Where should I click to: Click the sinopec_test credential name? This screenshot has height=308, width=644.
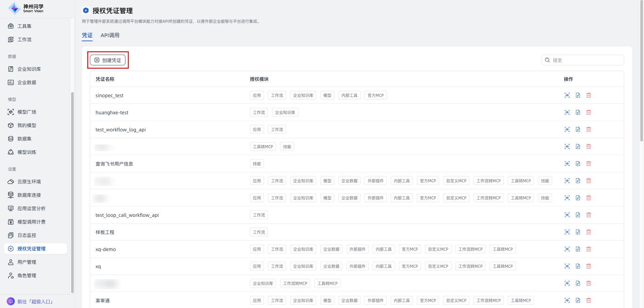pos(109,96)
